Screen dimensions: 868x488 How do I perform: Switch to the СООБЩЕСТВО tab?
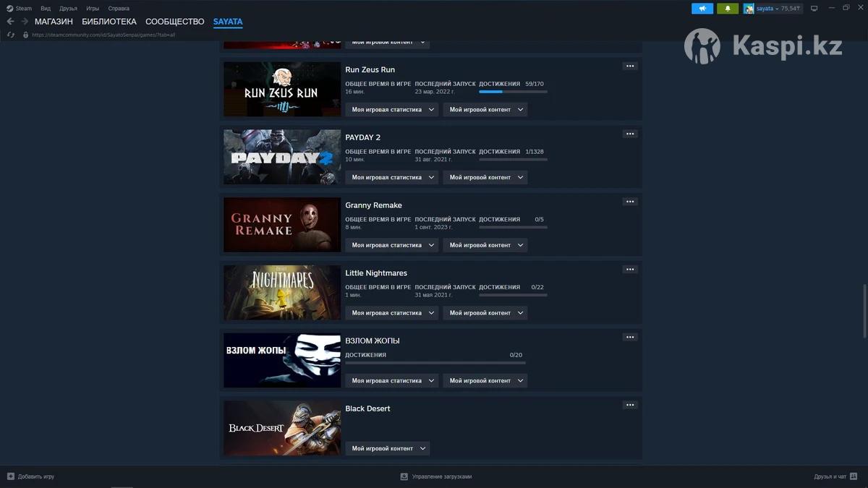[175, 22]
